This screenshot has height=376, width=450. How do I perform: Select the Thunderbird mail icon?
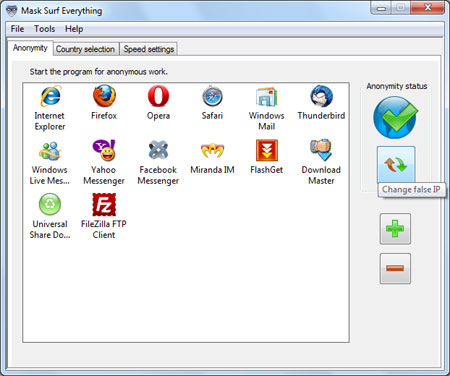[321, 96]
